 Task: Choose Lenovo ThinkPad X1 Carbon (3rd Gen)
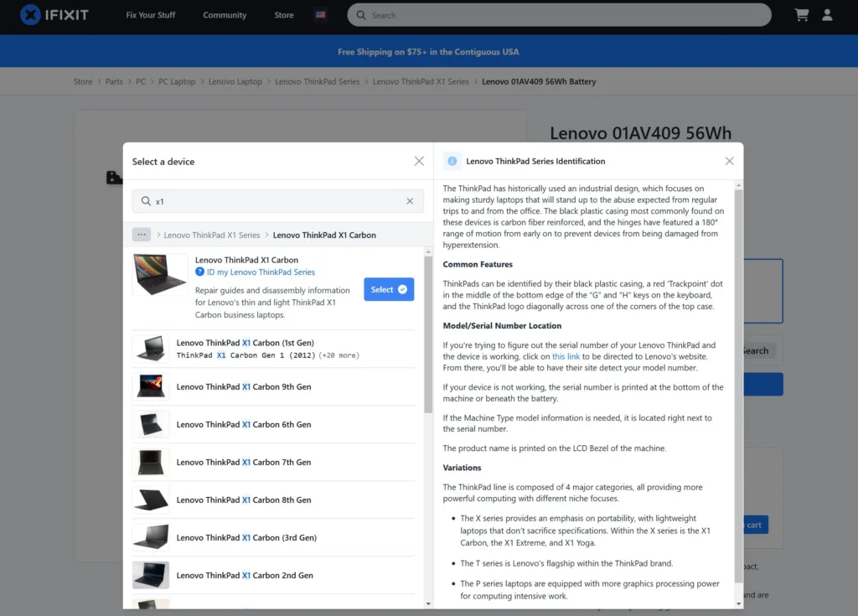tap(274, 538)
